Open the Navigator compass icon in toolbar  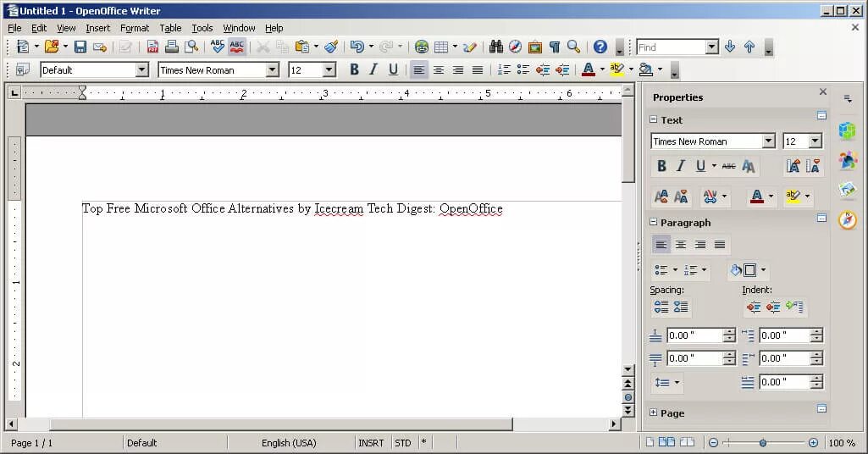(516, 47)
